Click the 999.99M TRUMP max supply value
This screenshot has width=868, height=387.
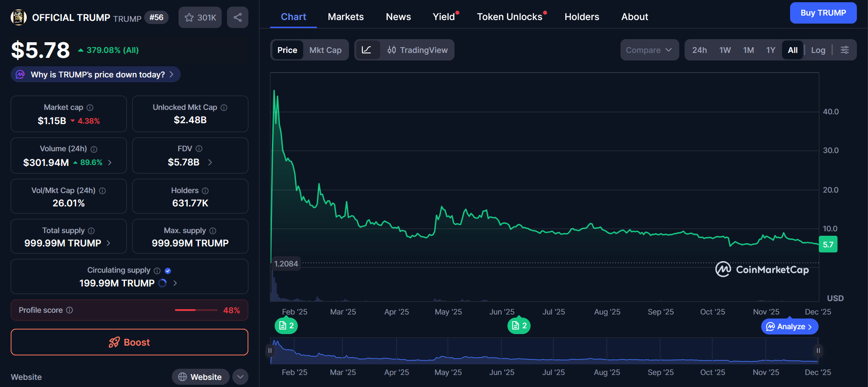pyautogui.click(x=190, y=243)
